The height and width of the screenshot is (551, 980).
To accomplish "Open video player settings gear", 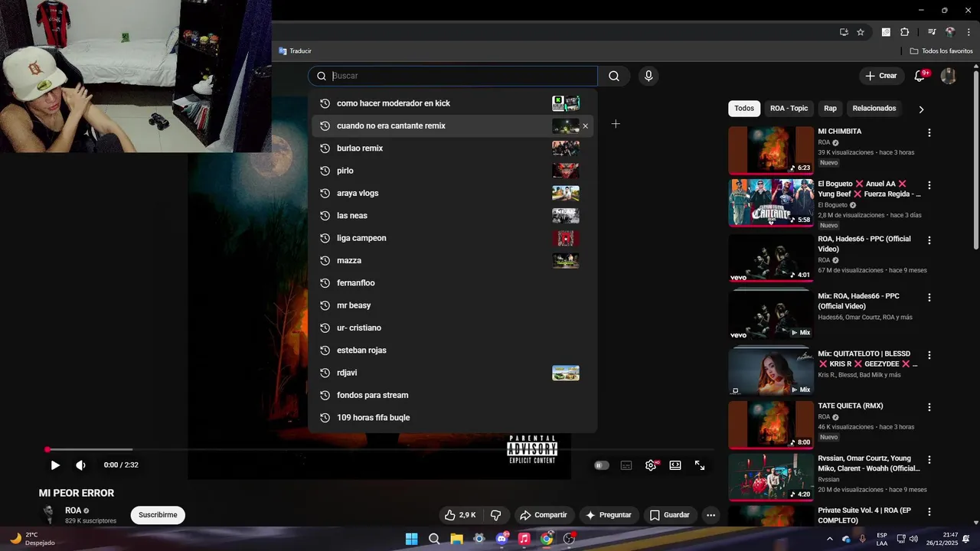I will point(651,465).
